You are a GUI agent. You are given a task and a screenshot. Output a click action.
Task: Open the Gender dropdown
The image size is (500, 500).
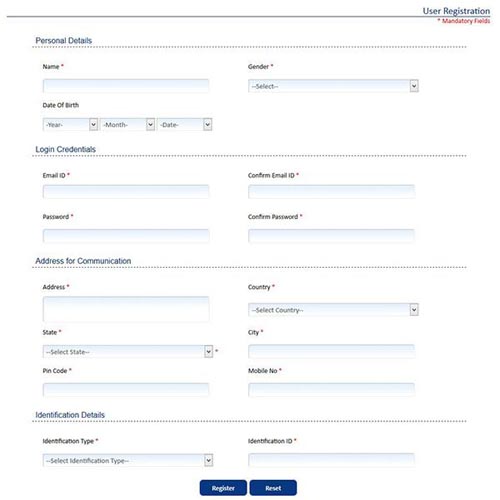point(333,86)
